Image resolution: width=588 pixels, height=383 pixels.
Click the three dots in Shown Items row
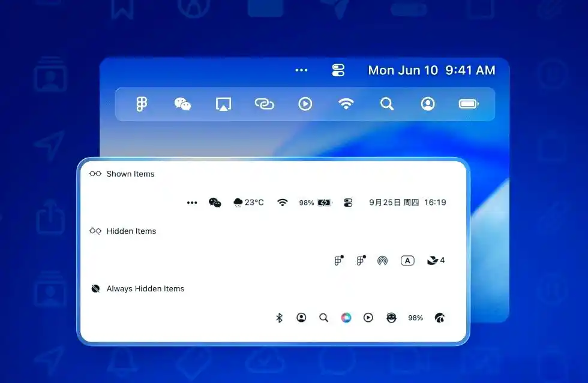(192, 203)
